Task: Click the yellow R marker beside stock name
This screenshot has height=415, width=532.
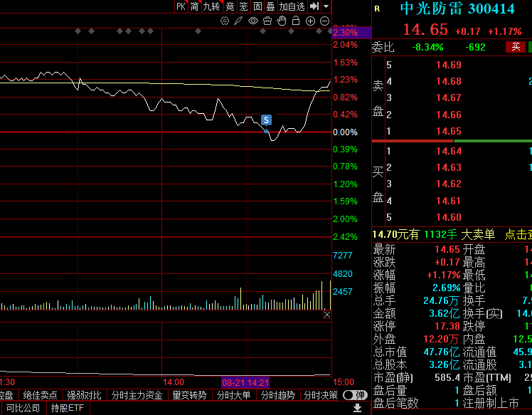Action: click(377, 9)
